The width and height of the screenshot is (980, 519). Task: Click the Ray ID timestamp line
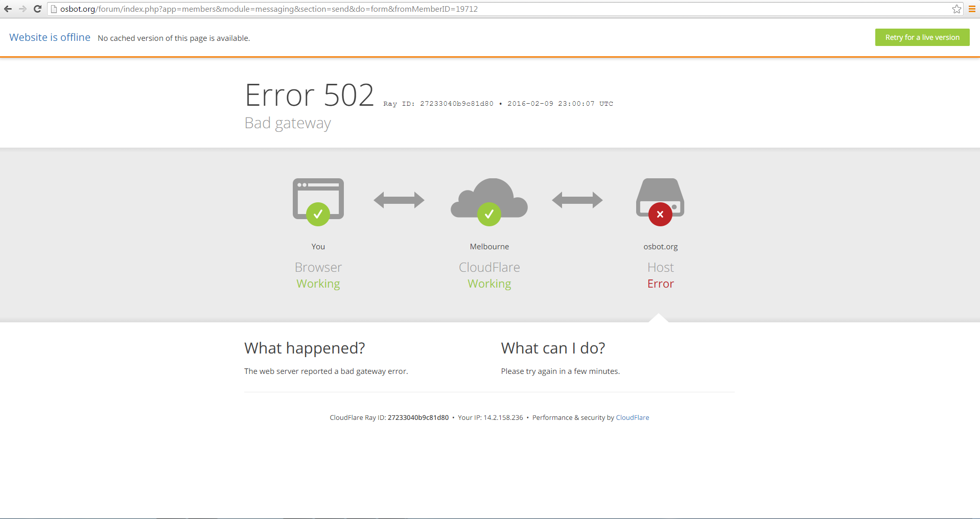click(498, 104)
